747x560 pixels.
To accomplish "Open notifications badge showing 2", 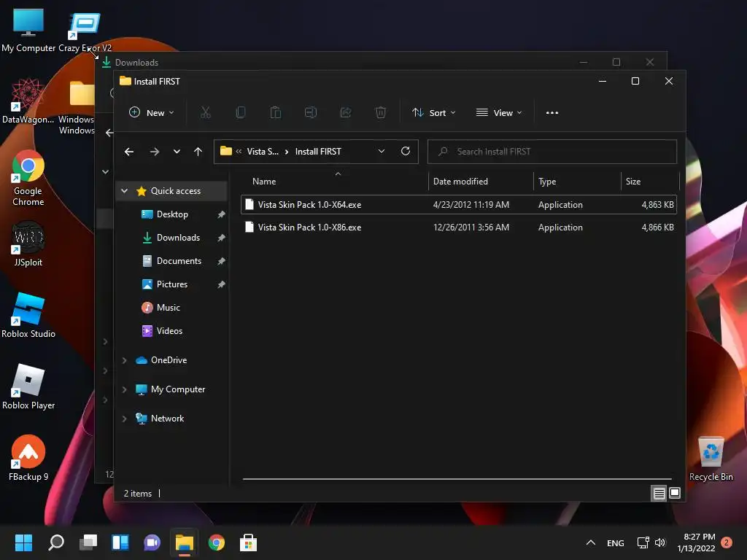I will pyautogui.click(x=727, y=542).
